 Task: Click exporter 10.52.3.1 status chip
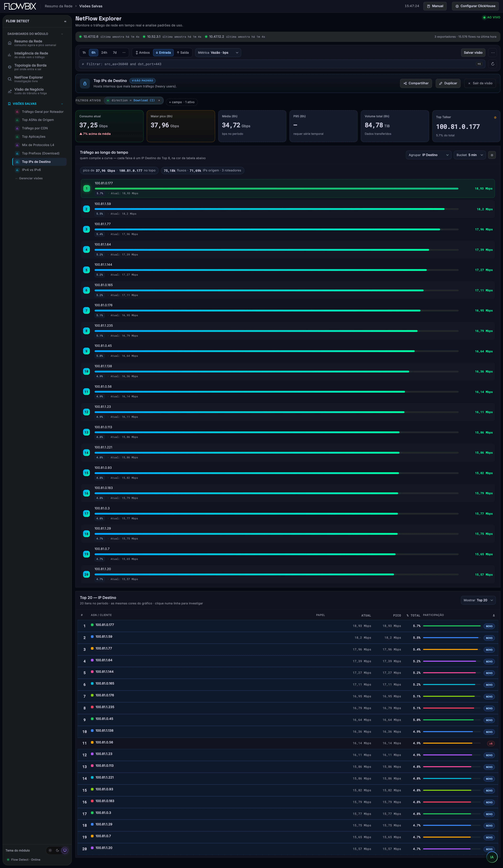click(172, 37)
